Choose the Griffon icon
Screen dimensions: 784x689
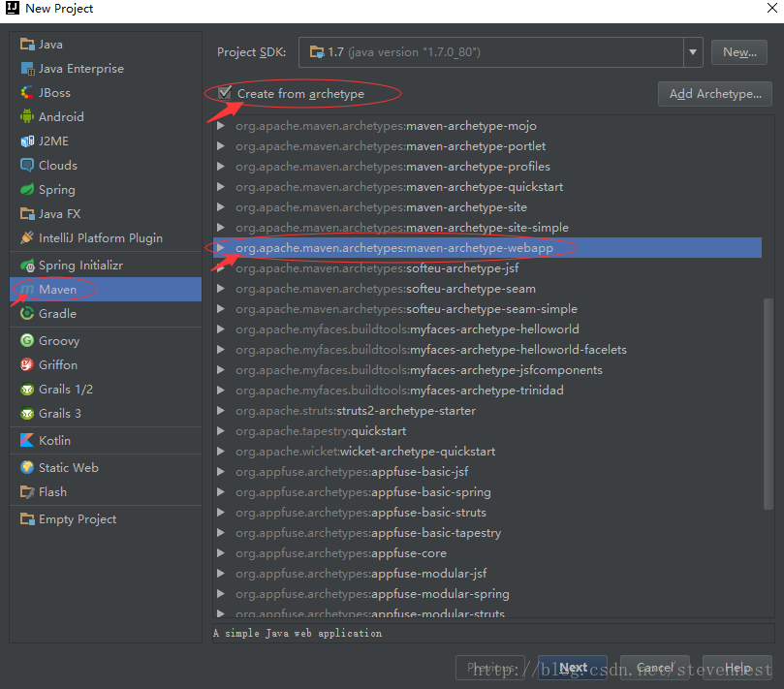point(27,364)
